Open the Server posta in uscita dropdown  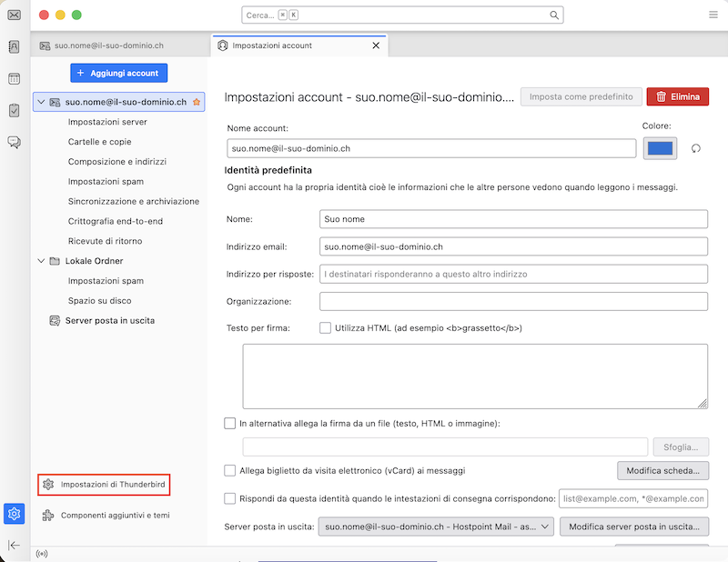tap(436, 527)
